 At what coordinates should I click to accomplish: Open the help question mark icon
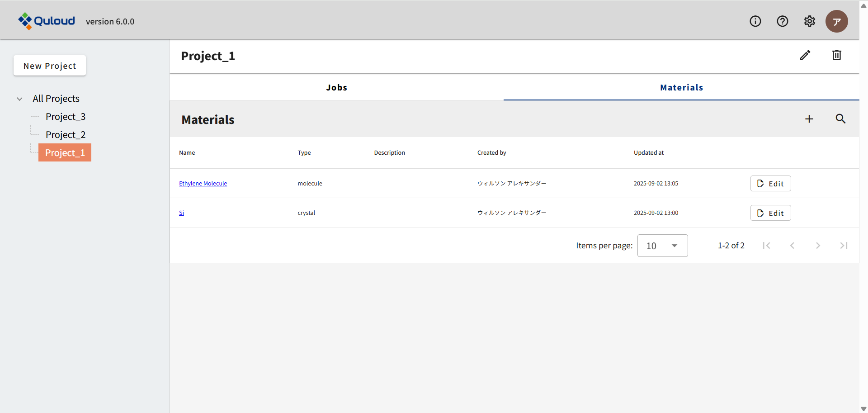782,21
